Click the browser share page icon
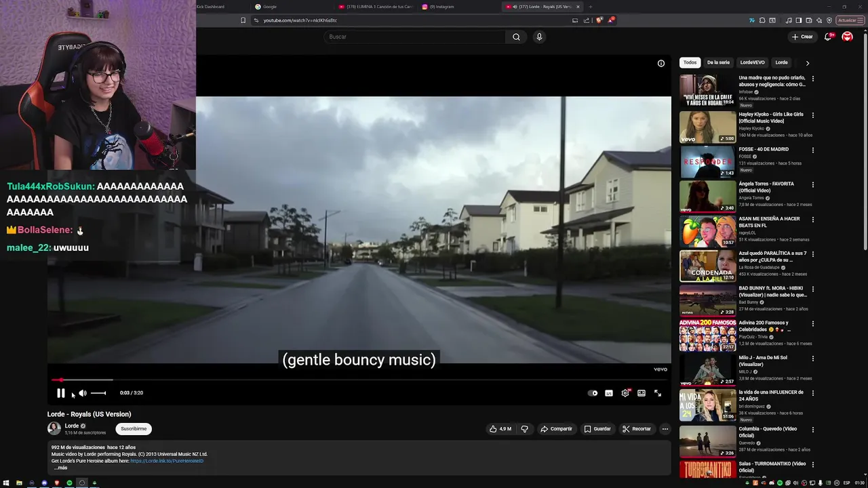Image resolution: width=868 pixels, height=488 pixels. point(587,20)
